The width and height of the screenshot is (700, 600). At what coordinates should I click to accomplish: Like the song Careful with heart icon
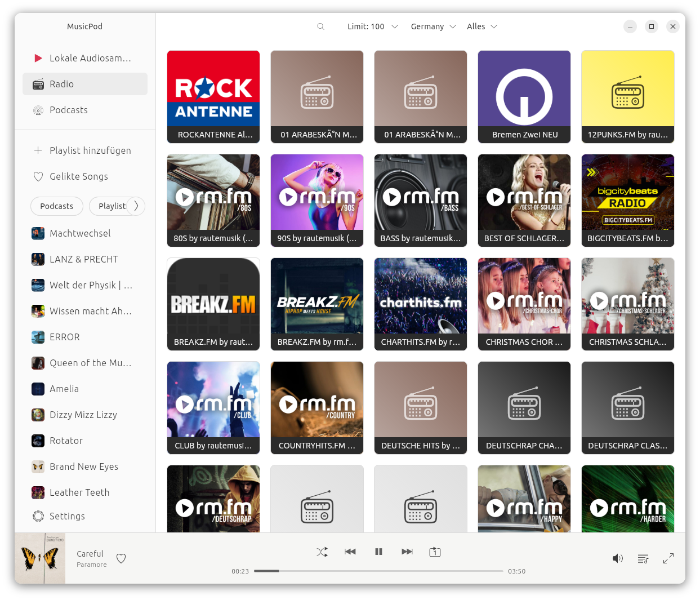(121, 558)
